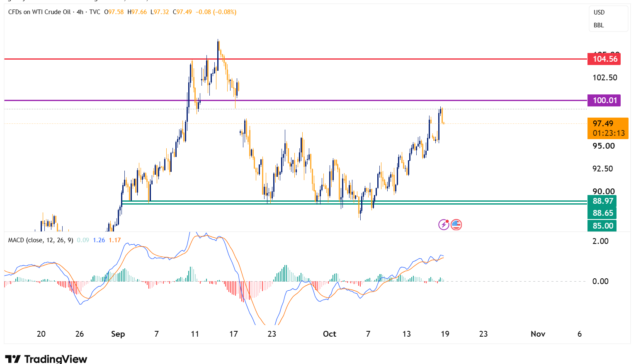Click the Oct label on the date axis
The image size is (636, 364).
click(330, 334)
